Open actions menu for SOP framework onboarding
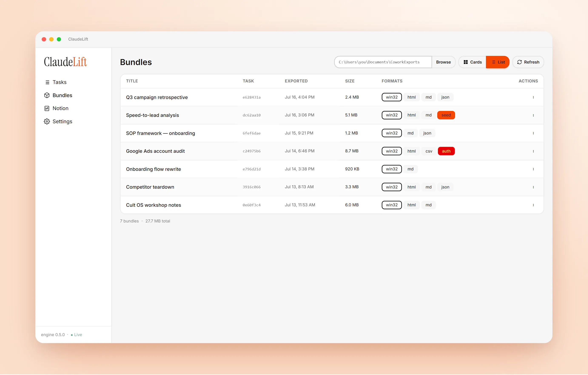The width and height of the screenshot is (588, 375). pos(533,133)
